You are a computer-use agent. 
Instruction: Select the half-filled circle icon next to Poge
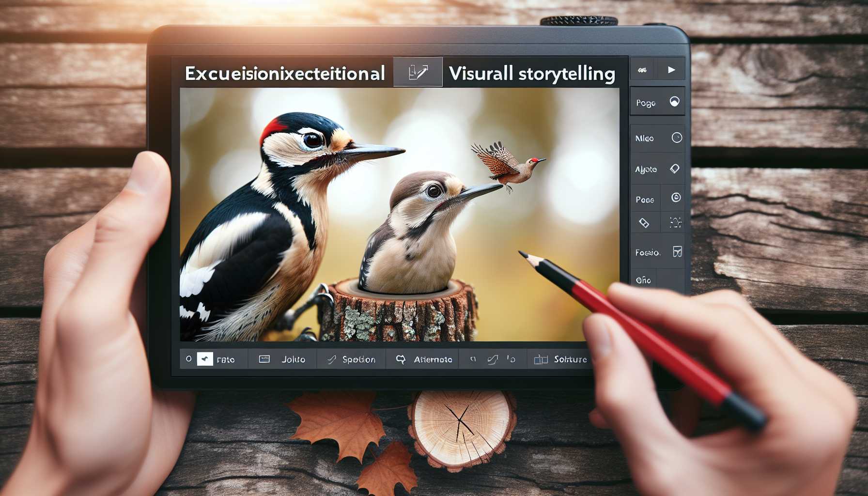click(x=674, y=102)
